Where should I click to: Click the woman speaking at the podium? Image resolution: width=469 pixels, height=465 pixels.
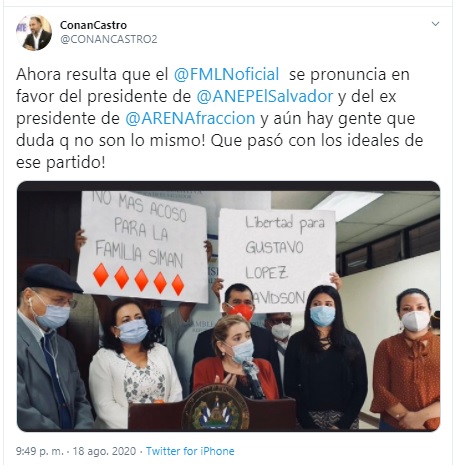[x=236, y=357]
